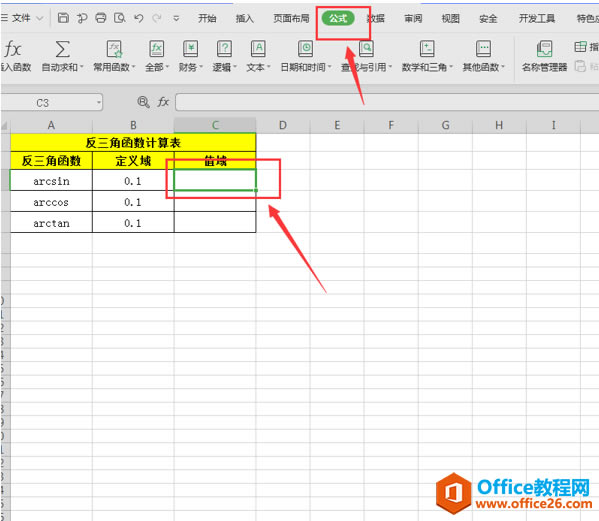599x521 pixels.
Task: Open the 文本 functions dropdown
Action: [258, 56]
